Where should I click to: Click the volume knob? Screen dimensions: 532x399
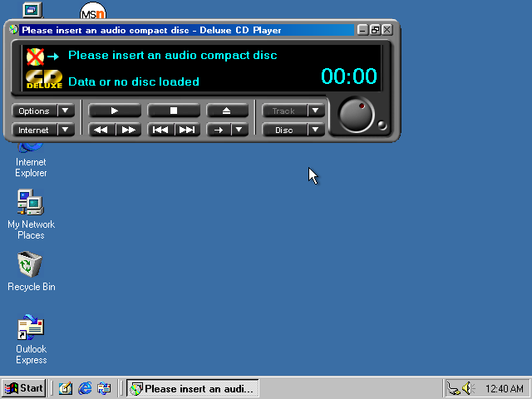(x=357, y=116)
